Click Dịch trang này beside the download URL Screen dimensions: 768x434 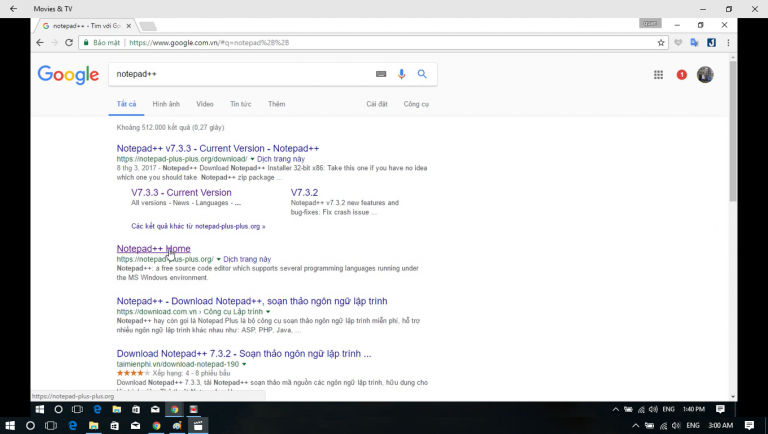(x=281, y=159)
